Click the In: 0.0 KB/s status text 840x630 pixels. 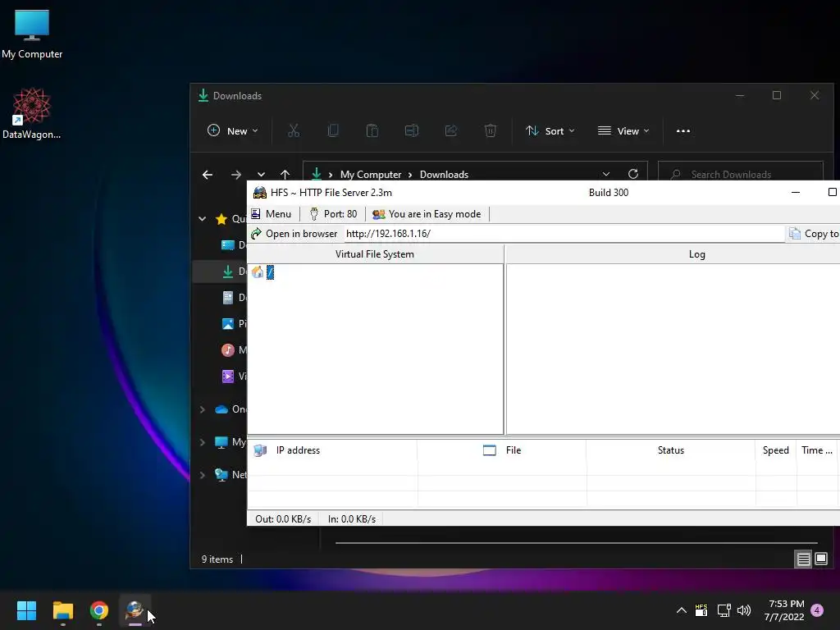point(352,519)
